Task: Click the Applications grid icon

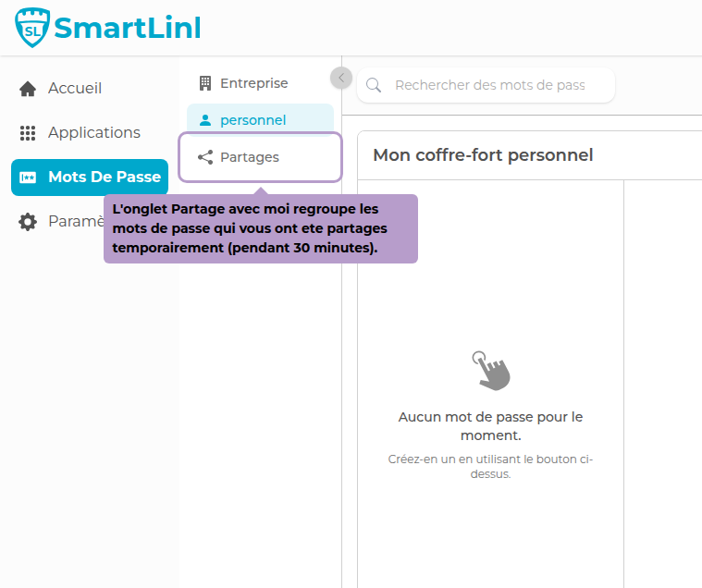Action: tap(28, 133)
